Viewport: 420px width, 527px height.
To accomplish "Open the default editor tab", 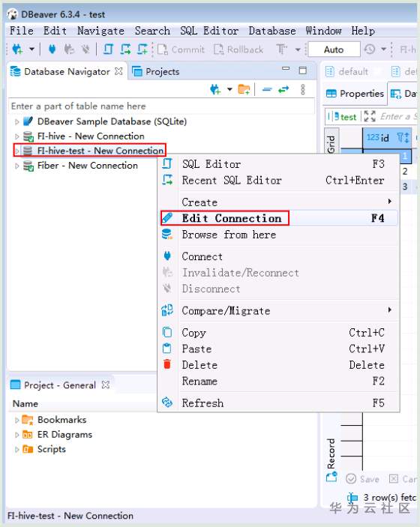I will 347,71.
